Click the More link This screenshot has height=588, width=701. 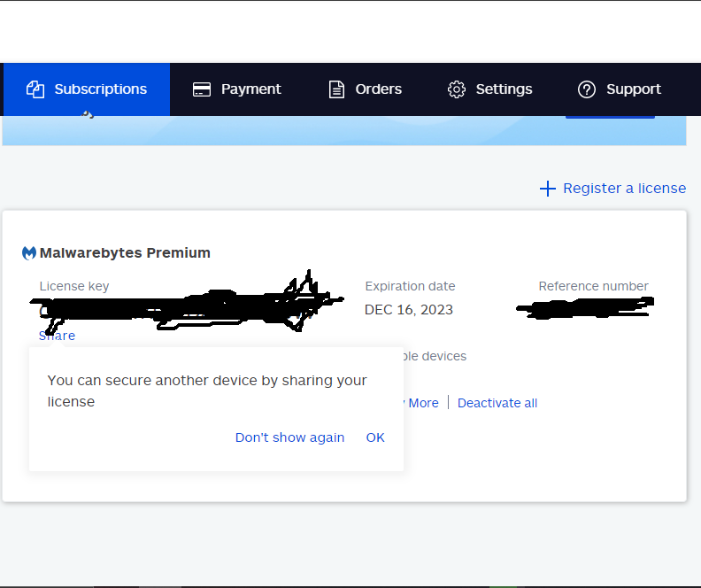[x=423, y=403]
